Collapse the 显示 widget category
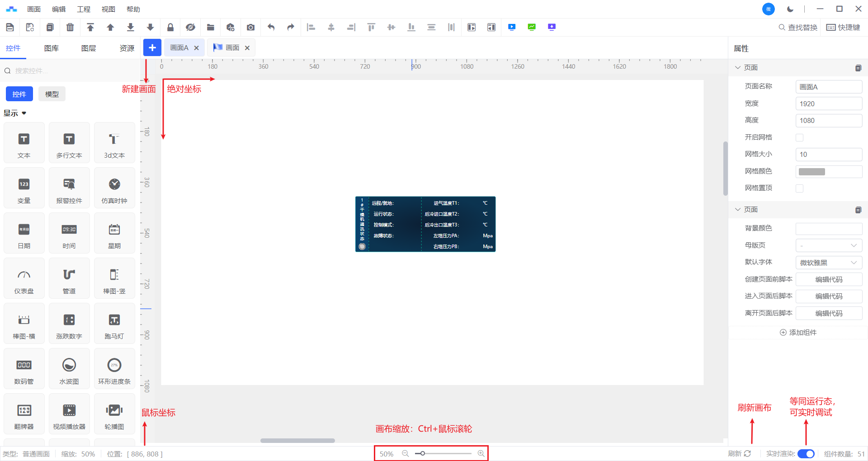The width and height of the screenshot is (868, 461). coord(24,113)
